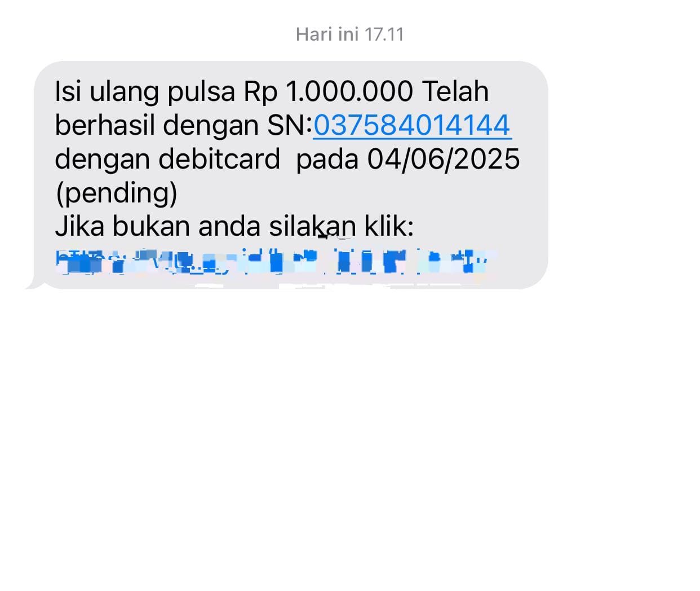The width and height of the screenshot is (700, 591).
Task: Tap the empty white area below the bubble
Action: 349,440
